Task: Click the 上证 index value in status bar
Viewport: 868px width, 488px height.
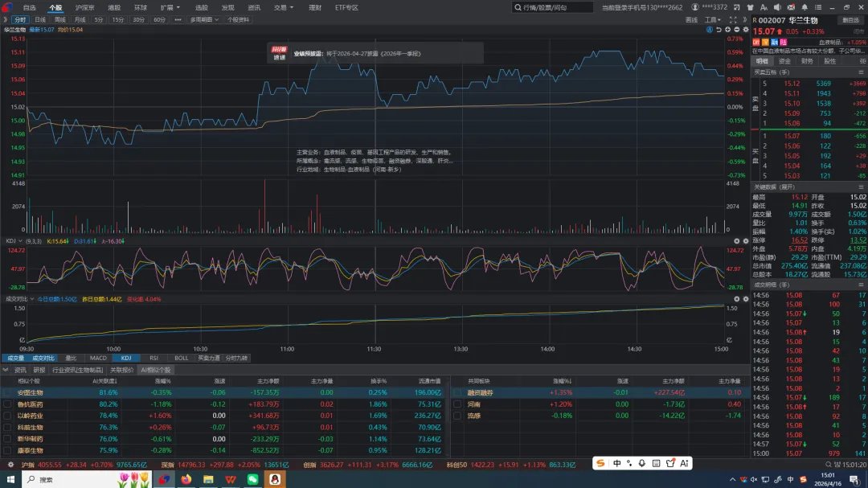Action: 51,465
